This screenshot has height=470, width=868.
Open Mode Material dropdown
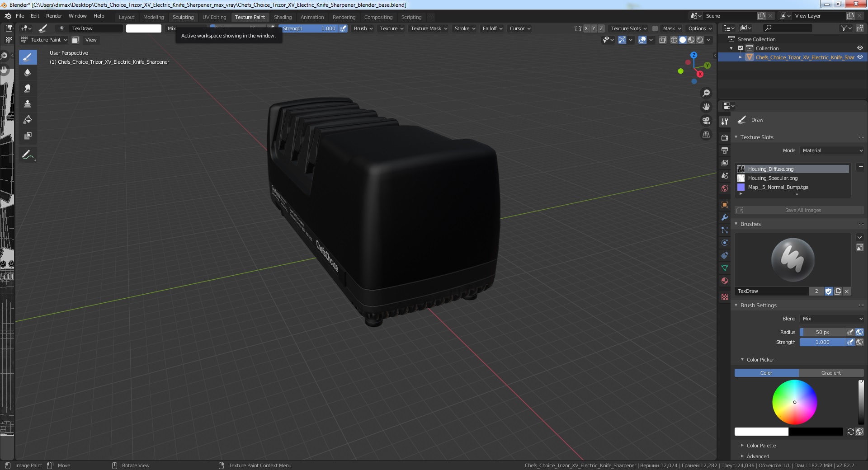click(x=832, y=150)
